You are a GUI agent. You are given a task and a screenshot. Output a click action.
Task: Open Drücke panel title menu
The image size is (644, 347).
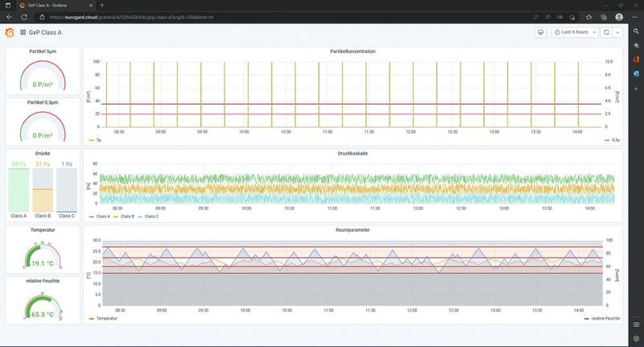coord(43,153)
